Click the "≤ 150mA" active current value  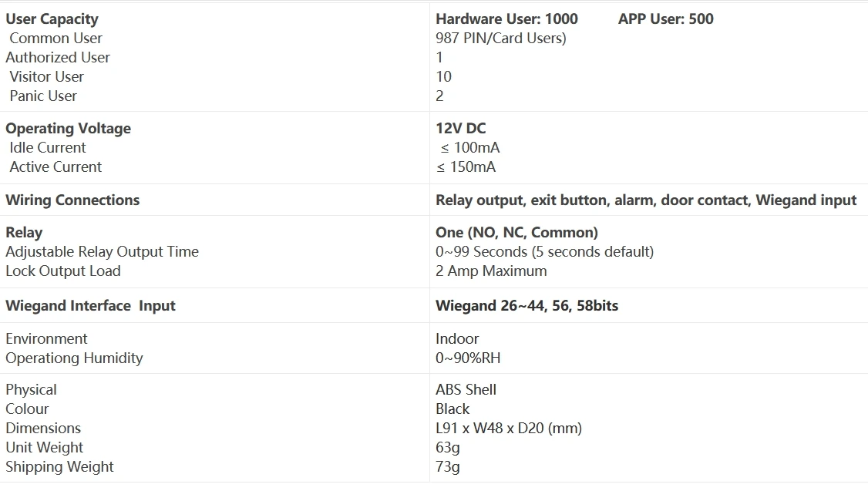point(466,166)
